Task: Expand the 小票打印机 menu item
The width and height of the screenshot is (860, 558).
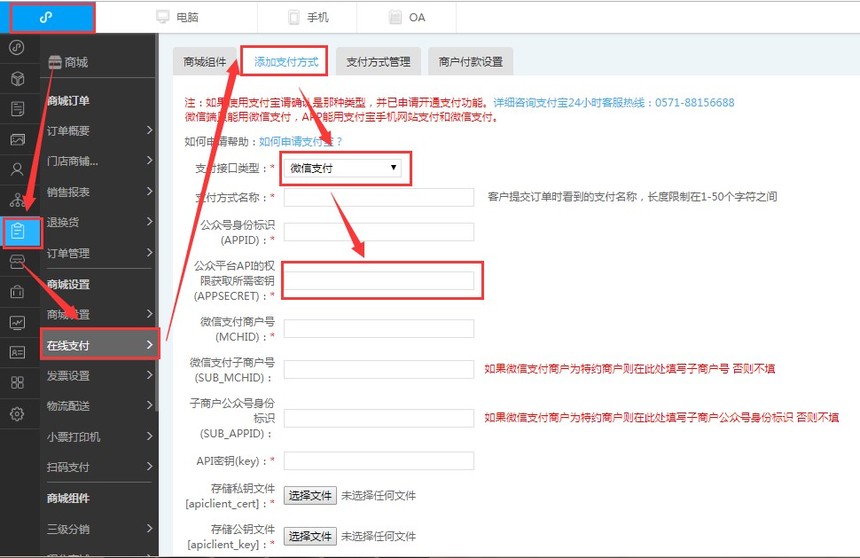Action: click(x=99, y=436)
